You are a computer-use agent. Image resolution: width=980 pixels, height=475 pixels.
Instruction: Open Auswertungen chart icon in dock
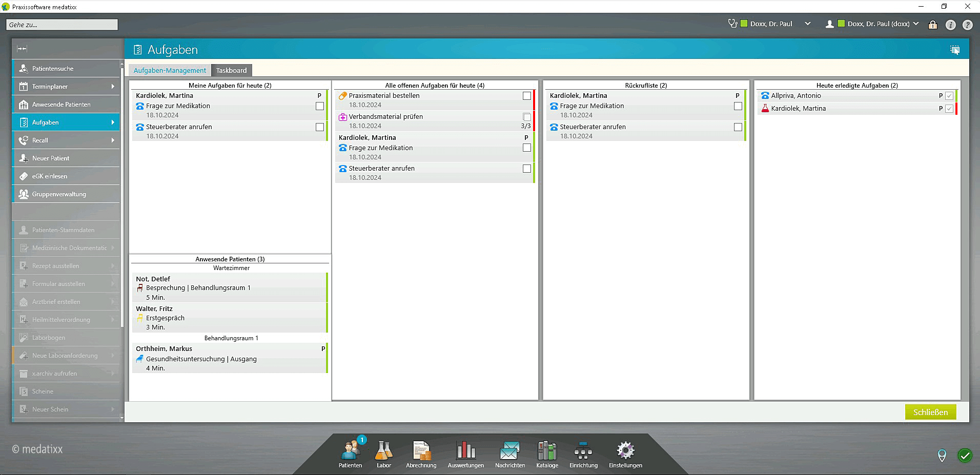466,454
